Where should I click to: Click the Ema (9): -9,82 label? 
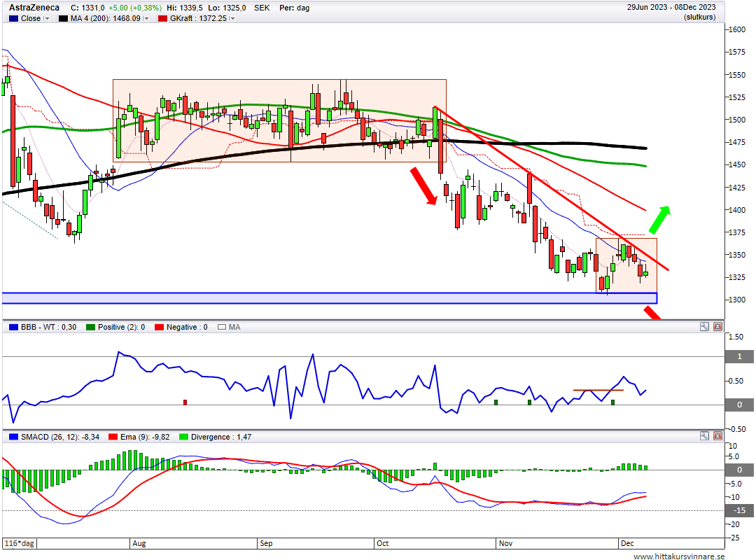[145, 437]
